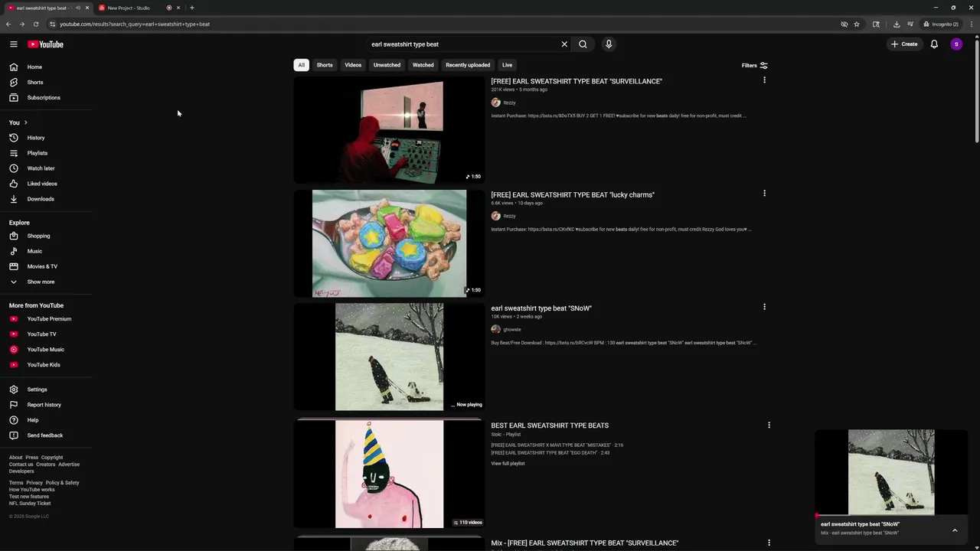Select the Recently uploaded filter chip
The width and height of the screenshot is (980, 551).
468,65
